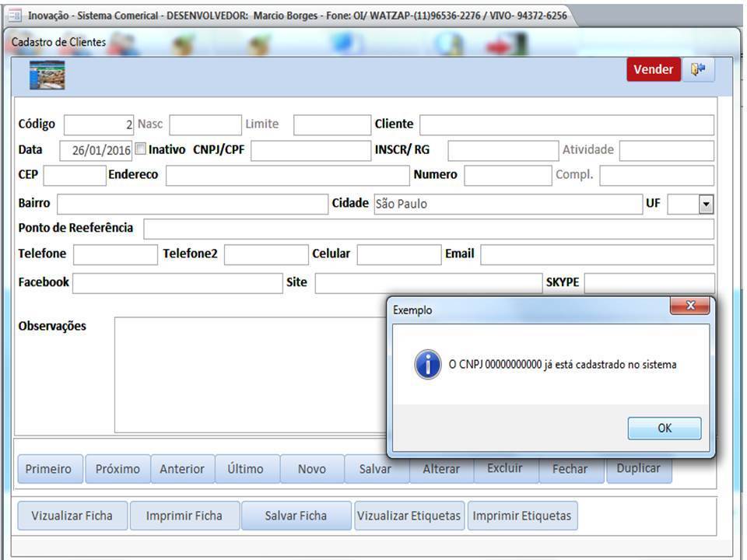Image resolution: width=747 pixels, height=560 pixels.
Task: Close the Exemplo dialog with the red X
Action: click(690, 306)
